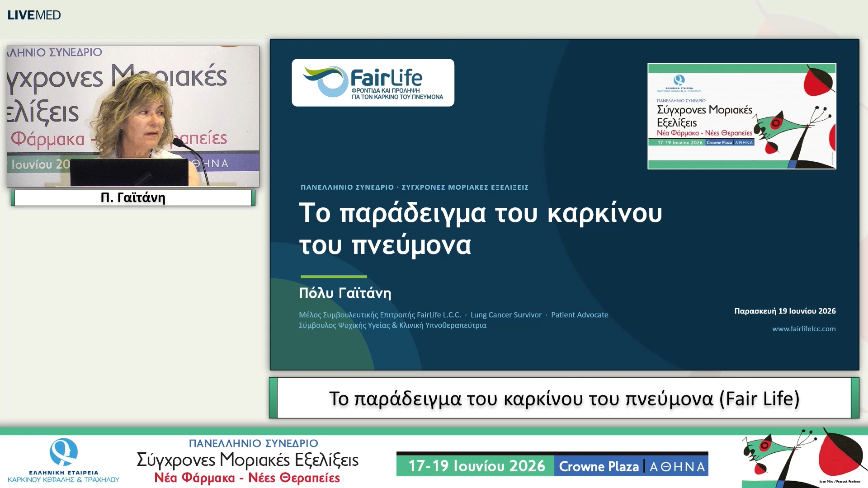Click the date Παρασκευή 19 Ιουνίου 2026
This screenshot has width=868, height=488.
(785, 311)
